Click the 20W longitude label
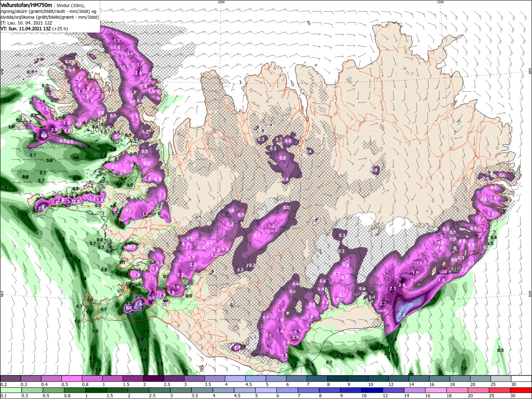The image size is (532, 399). pyautogui.click(x=221, y=2)
